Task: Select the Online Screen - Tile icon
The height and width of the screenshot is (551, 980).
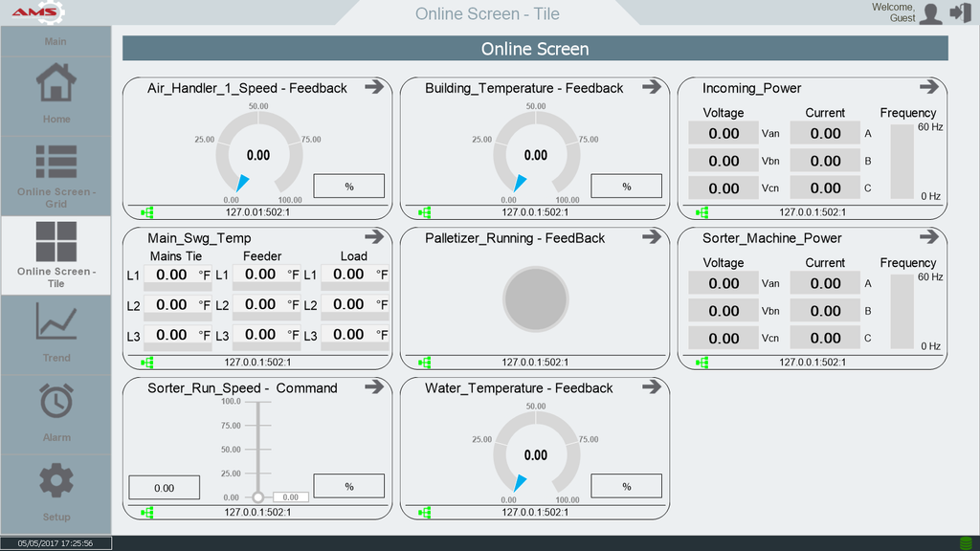Action: coord(56,242)
